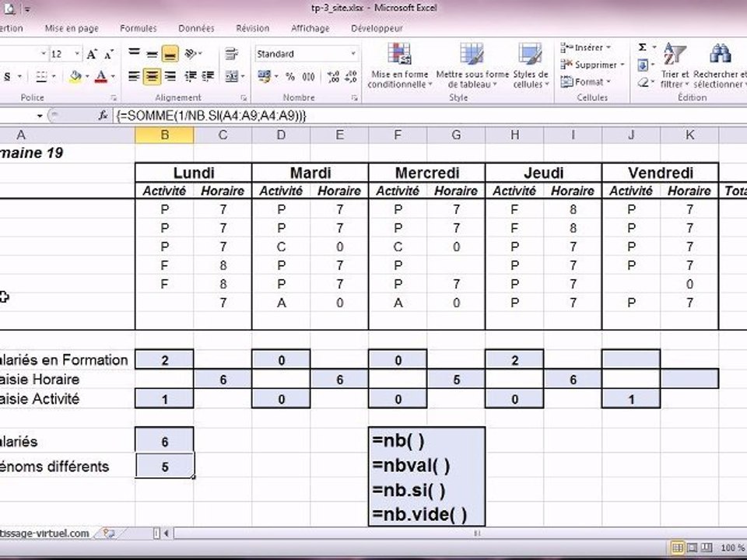
Task: Click the fill color paint bucket
Action: pos(75,77)
